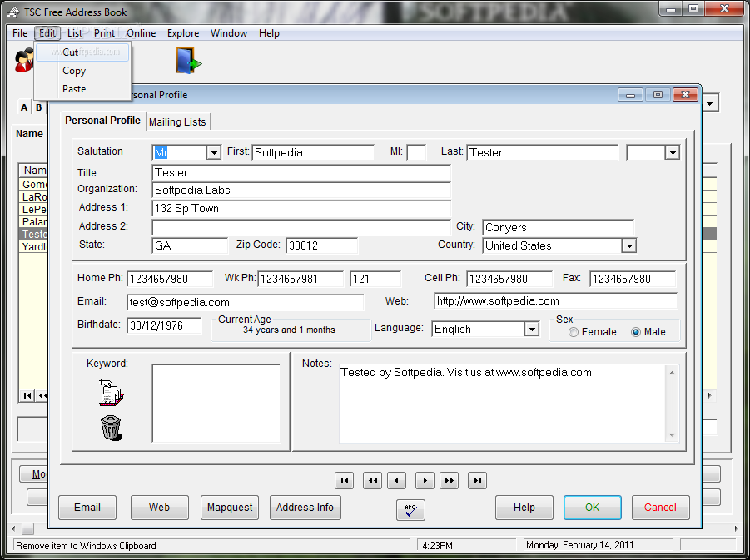Click the Help button in profile
The height and width of the screenshot is (560, 750).
click(524, 508)
